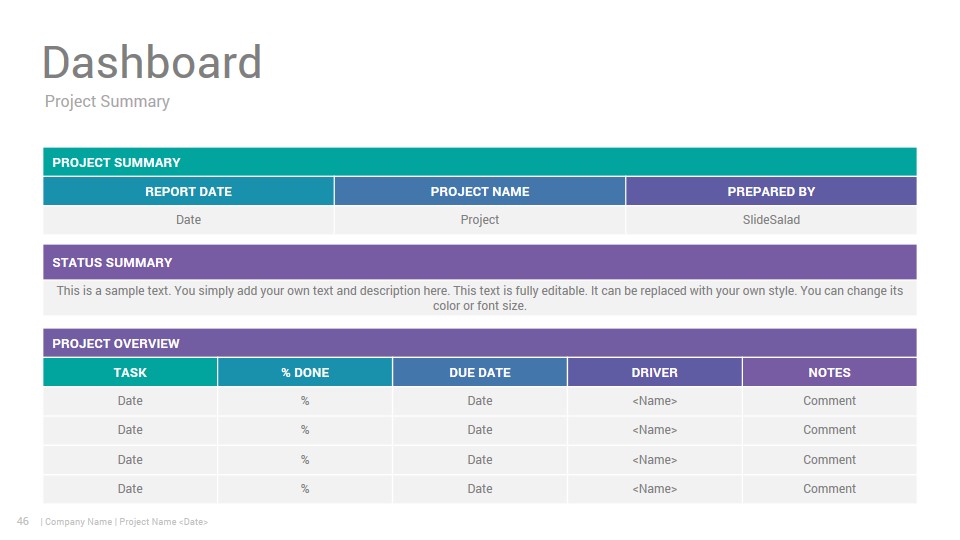Select the Dashboard title text
Screen dimensions: 960x540
point(152,62)
